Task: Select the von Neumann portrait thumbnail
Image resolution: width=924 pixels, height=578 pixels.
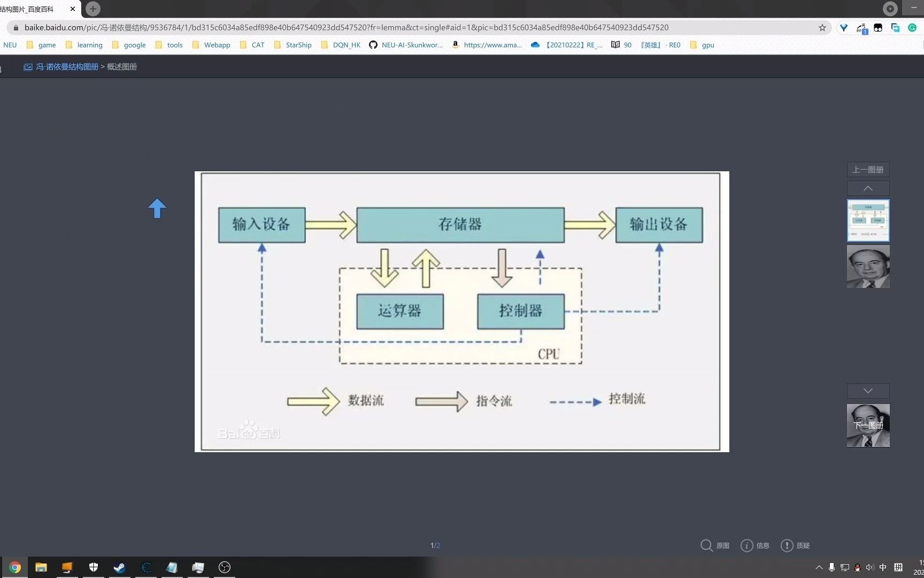Action: pos(867,267)
